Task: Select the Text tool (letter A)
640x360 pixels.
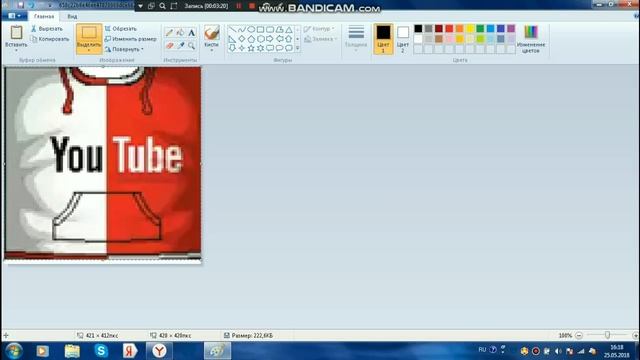Action: click(x=191, y=33)
